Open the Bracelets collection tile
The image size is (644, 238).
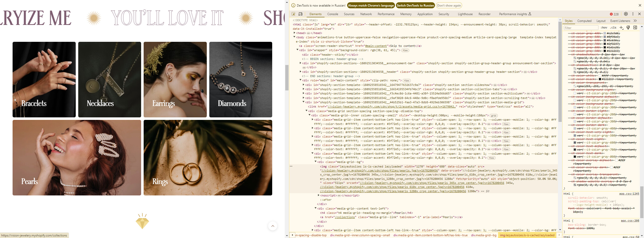(44, 80)
